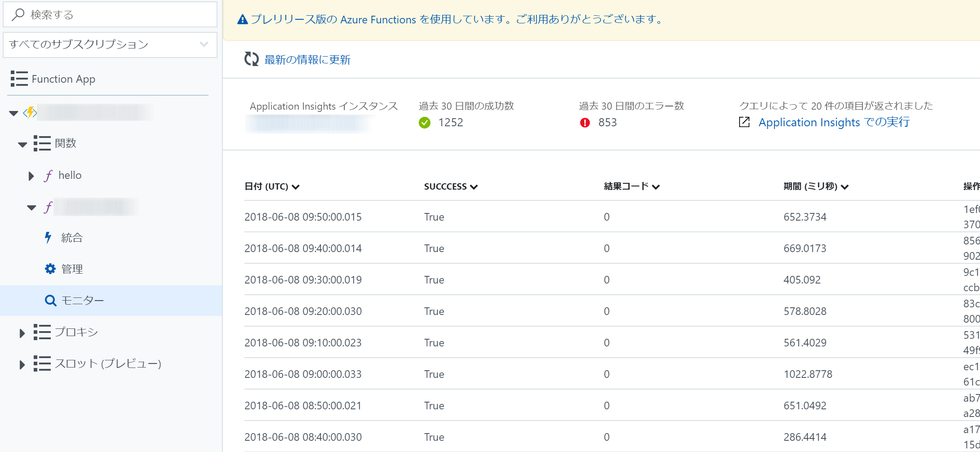Viewport: 980px width, 452px height.
Task: Click the hello function f icon
Action: (x=48, y=175)
